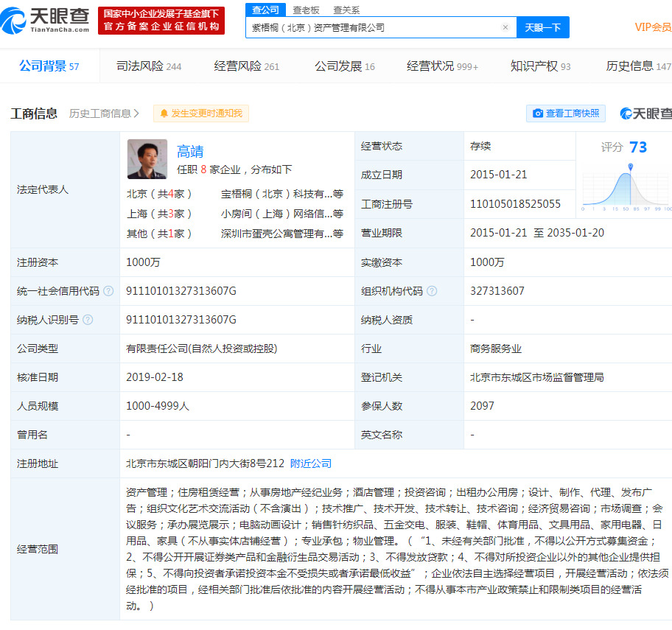Screen dimensions: 672x630
Task: Click the 人员规模 value 1000-4999人
Action: click(157, 406)
